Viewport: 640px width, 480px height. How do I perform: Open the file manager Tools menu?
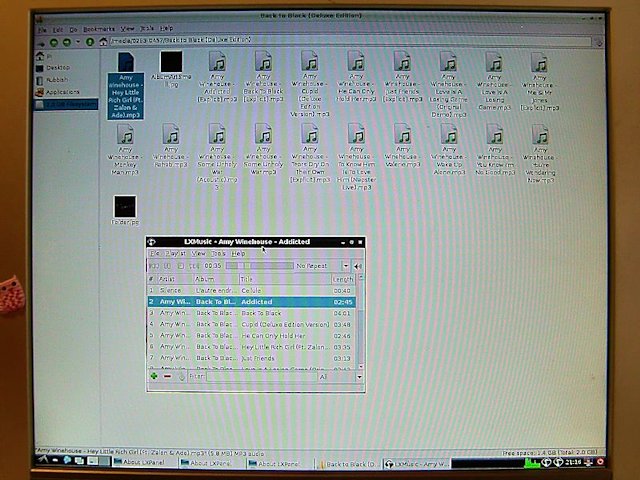click(x=147, y=28)
